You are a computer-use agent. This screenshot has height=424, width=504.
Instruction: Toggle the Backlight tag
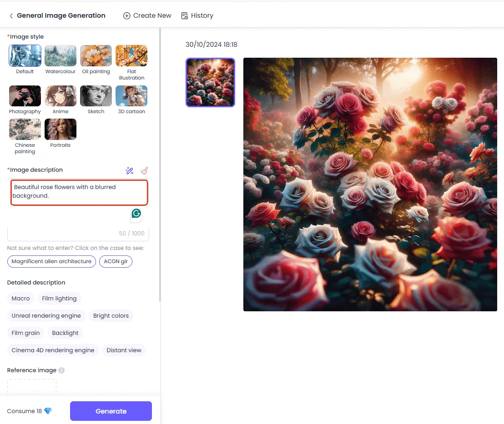pos(65,333)
